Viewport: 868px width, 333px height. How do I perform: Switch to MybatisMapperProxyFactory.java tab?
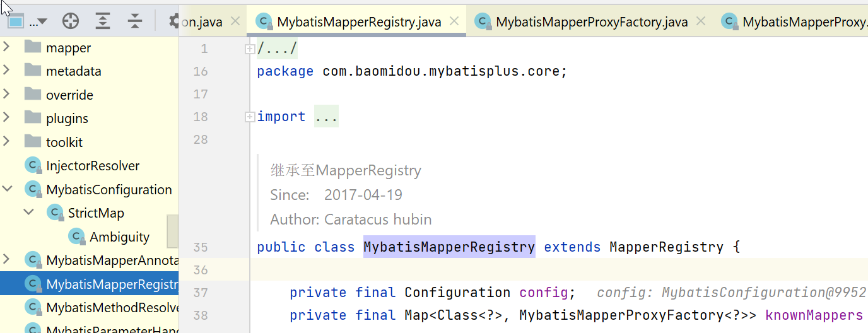pyautogui.click(x=592, y=22)
